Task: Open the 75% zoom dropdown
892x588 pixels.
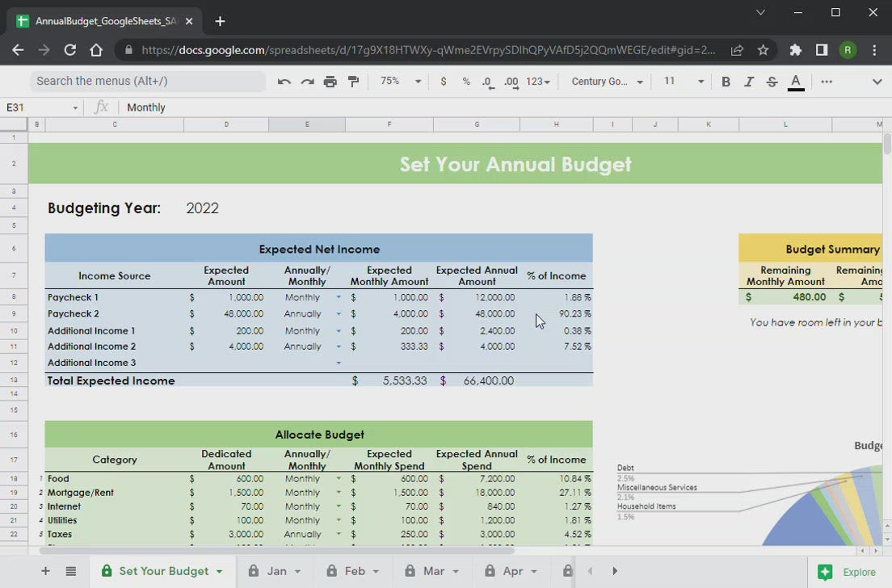Action: pos(401,82)
